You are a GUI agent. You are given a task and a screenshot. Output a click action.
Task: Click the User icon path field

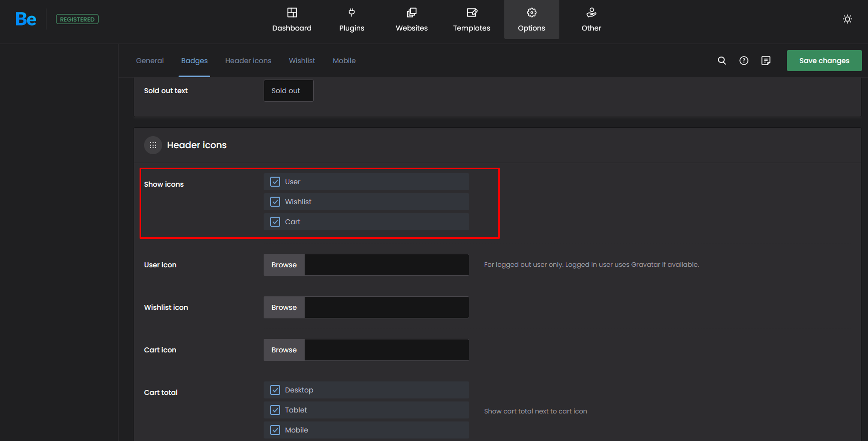387,265
